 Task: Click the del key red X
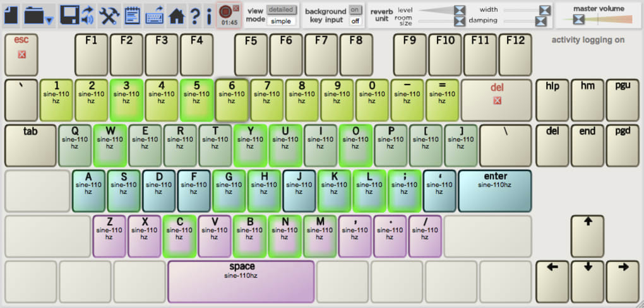pos(497,100)
